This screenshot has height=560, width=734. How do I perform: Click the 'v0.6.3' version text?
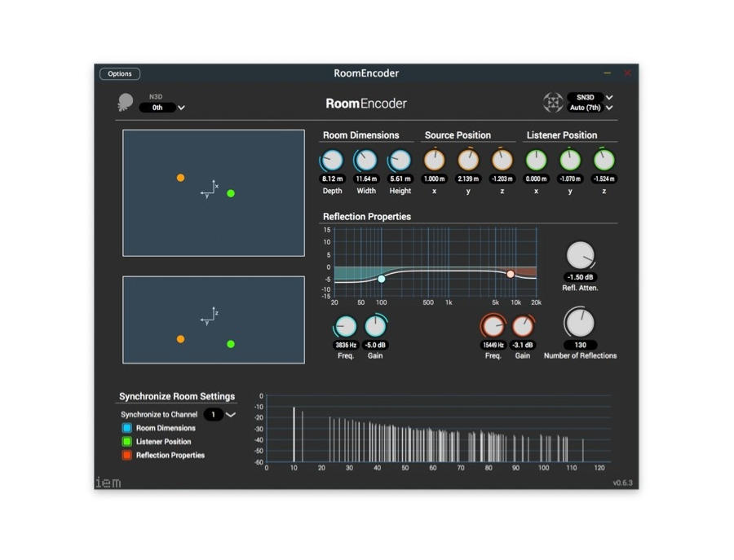click(622, 483)
